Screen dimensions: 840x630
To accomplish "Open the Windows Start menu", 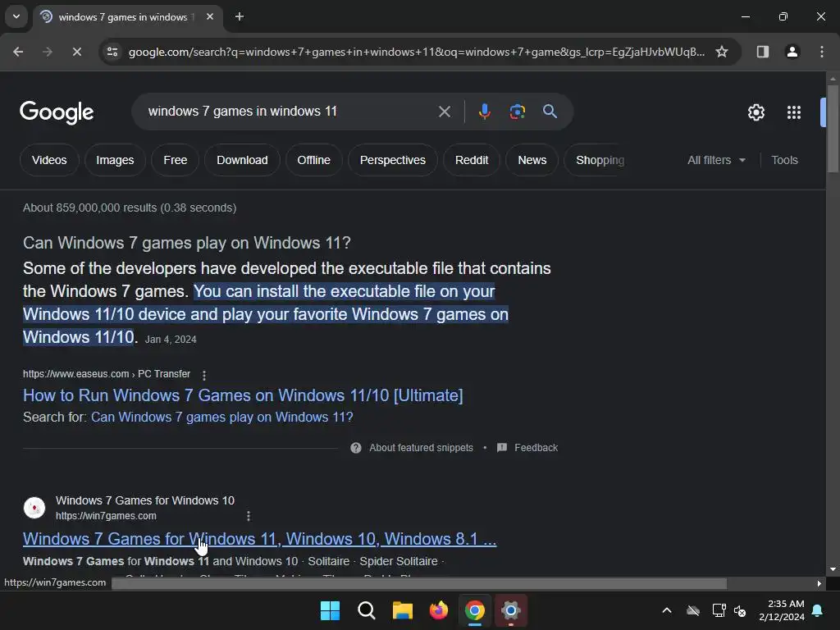I will click(330, 610).
